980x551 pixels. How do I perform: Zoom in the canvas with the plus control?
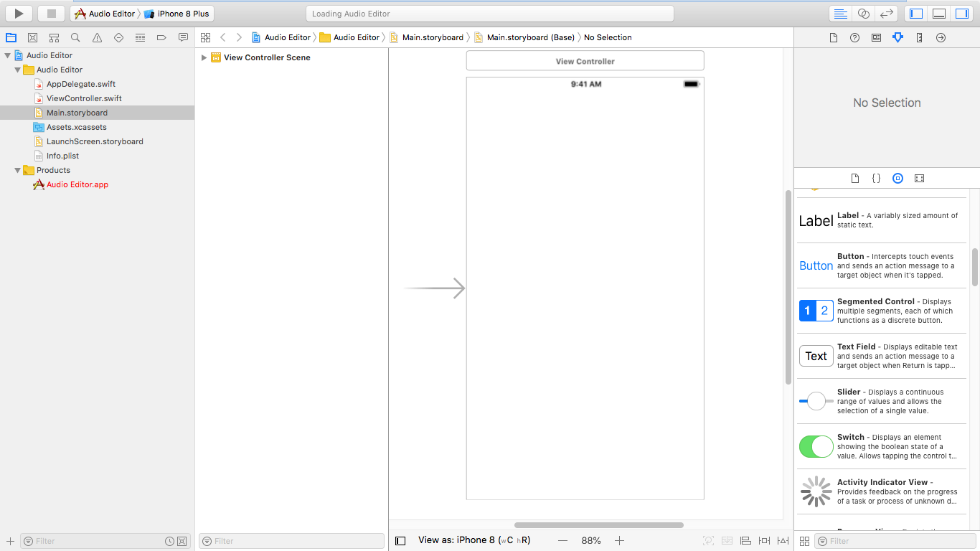click(x=618, y=540)
